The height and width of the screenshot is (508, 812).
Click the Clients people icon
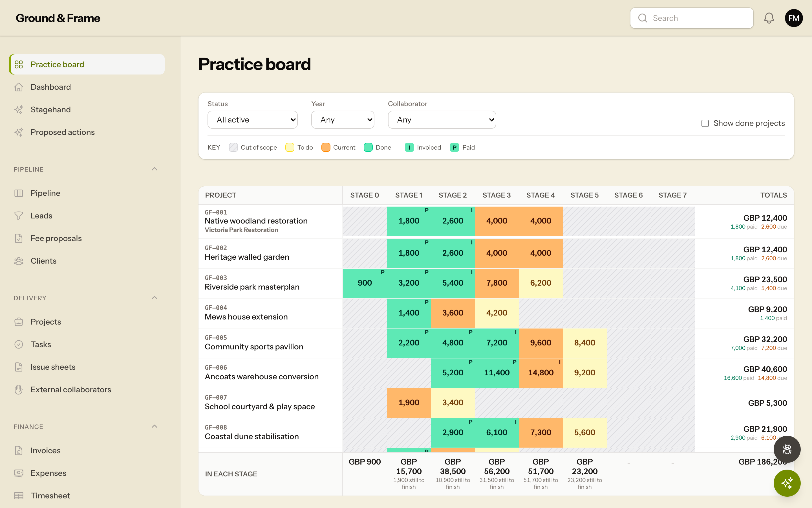tap(19, 261)
